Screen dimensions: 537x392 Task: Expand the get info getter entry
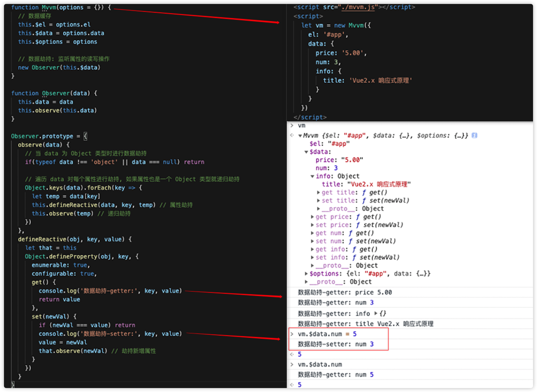point(313,249)
